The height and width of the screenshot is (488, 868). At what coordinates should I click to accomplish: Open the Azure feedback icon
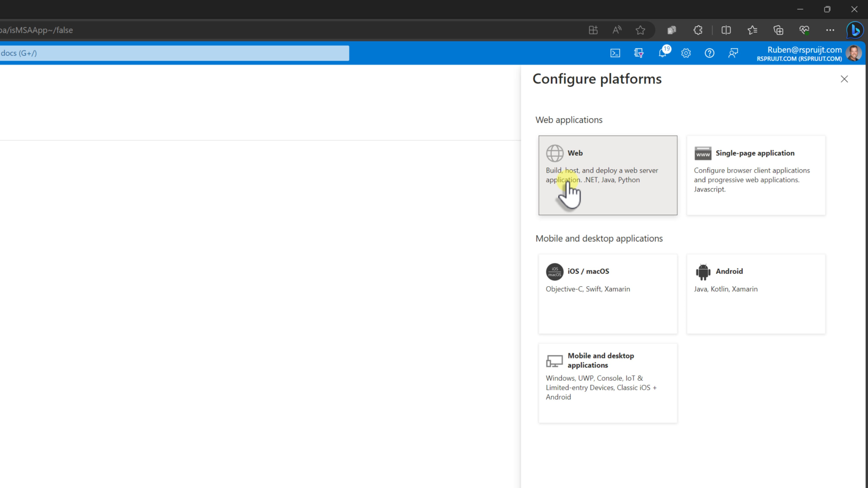click(733, 53)
